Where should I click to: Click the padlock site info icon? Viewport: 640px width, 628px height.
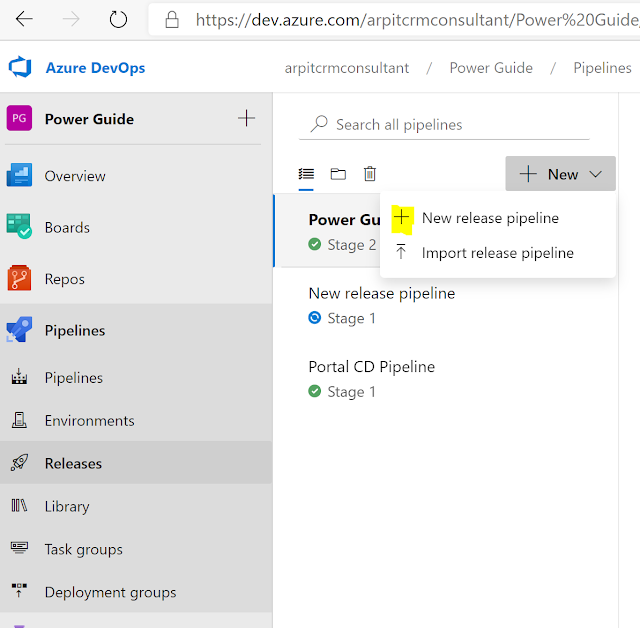click(172, 20)
